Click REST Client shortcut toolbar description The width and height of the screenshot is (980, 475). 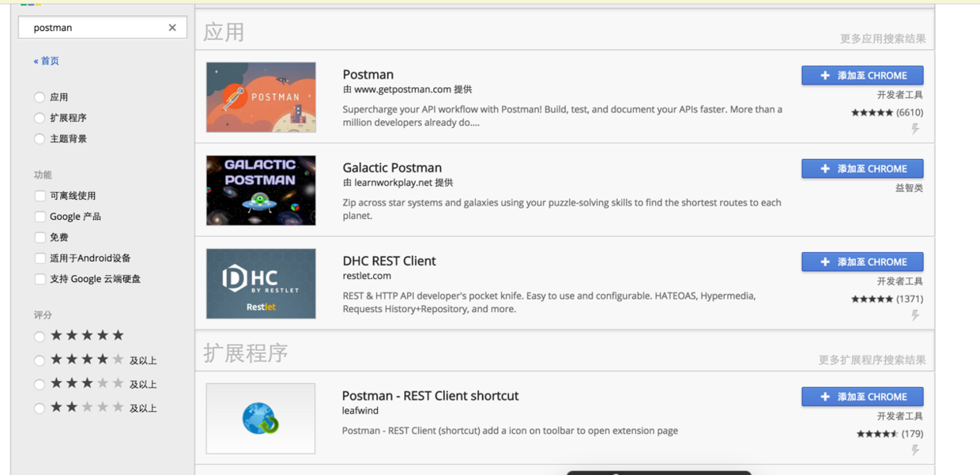(510, 431)
